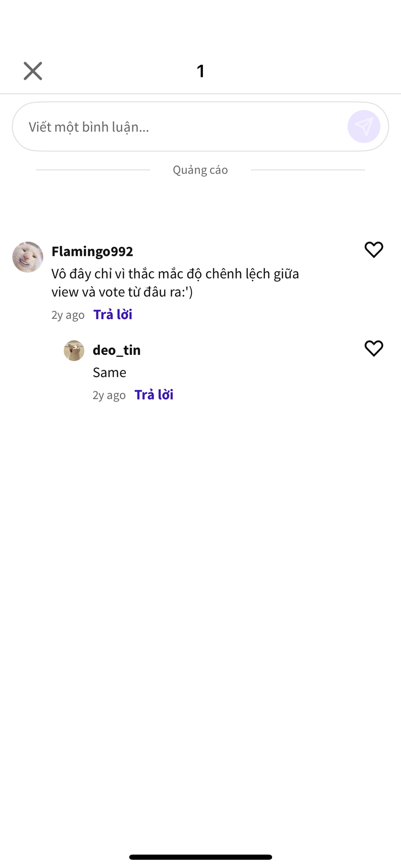
Task: Reply to deo_tin via 'Trả lời'
Action: tap(154, 395)
